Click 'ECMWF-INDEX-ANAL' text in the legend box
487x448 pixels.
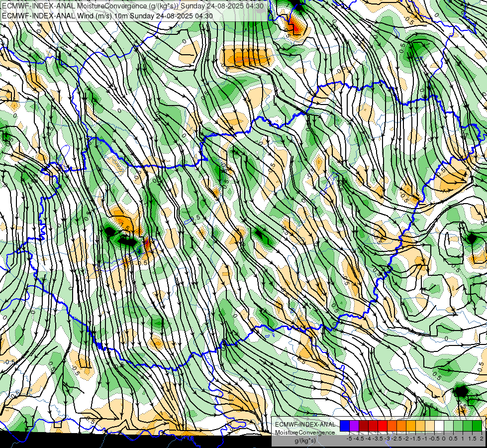[305, 425]
